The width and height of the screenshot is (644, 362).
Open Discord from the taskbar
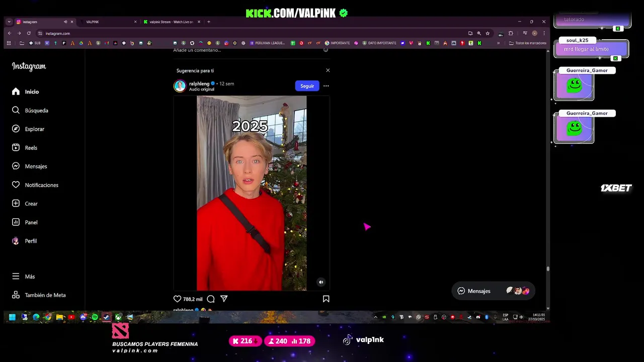(x=83, y=317)
